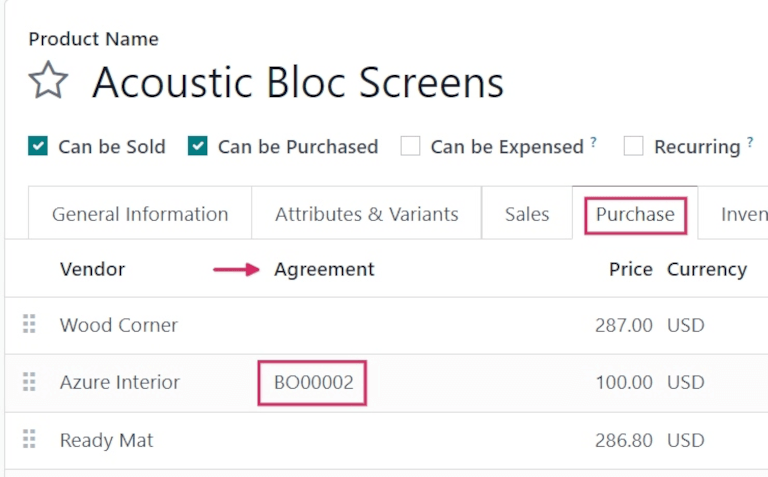Open the Inventory tab
This screenshot has height=477, width=768.
click(744, 214)
